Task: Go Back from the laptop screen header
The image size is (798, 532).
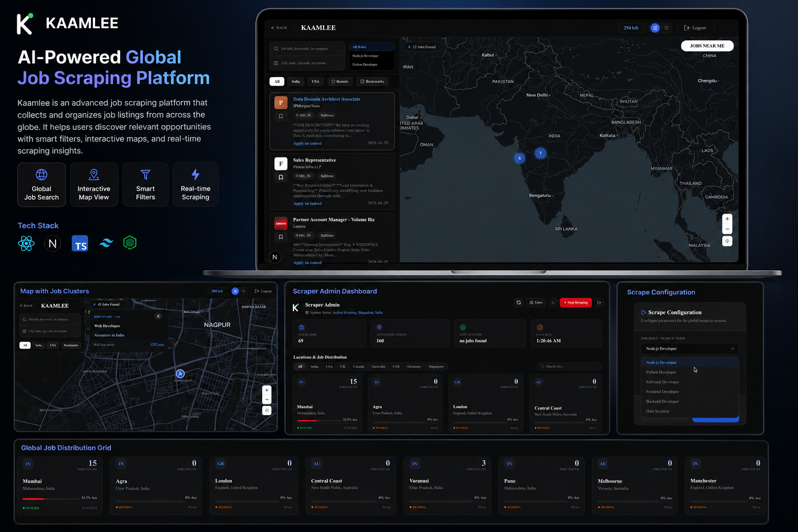Action: tap(279, 28)
